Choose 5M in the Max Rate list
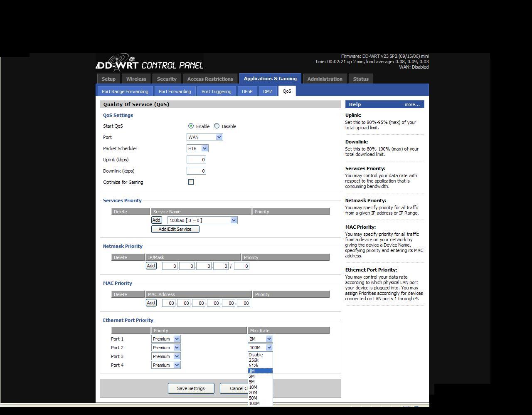 pyautogui.click(x=260, y=382)
